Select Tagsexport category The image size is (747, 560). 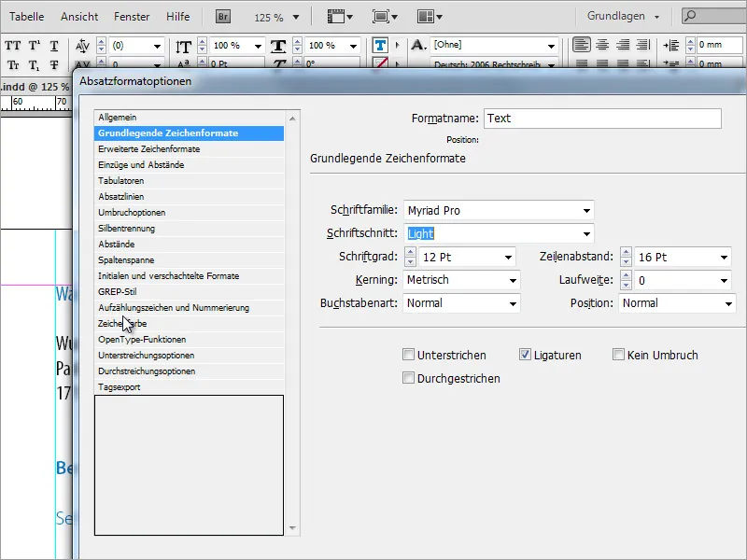click(190, 387)
